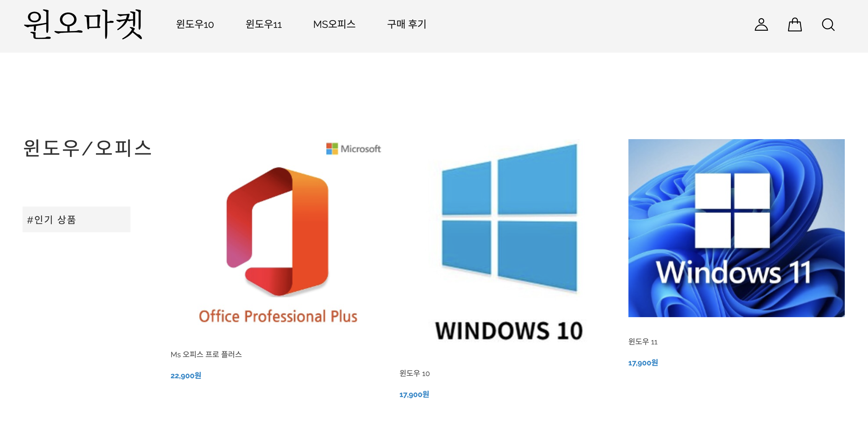Click the 22,900원 price
Screen dimensions: 868x440
[186, 375]
